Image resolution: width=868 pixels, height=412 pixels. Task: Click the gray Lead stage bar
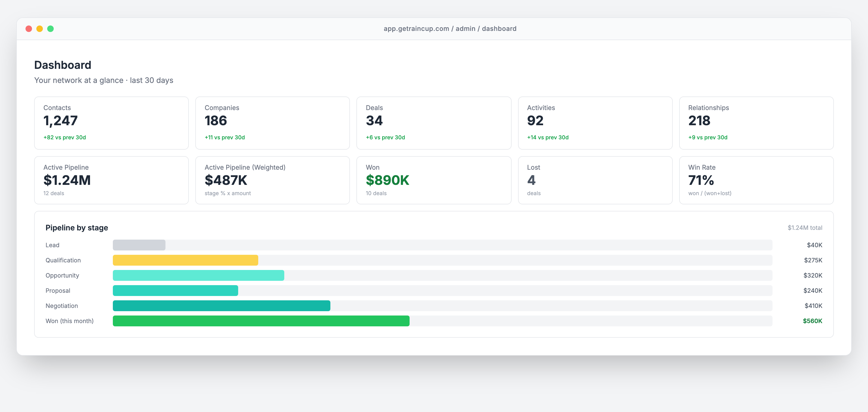click(139, 245)
